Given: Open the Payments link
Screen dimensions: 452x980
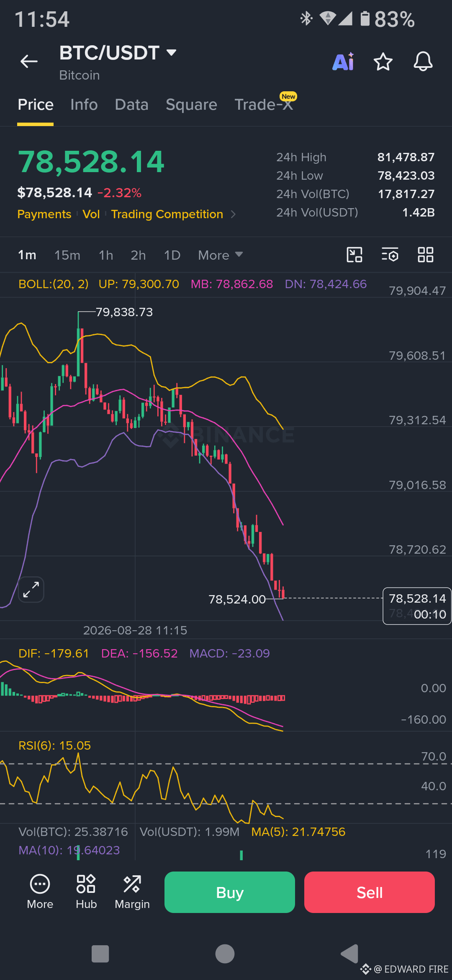Looking at the screenshot, I should (x=44, y=214).
